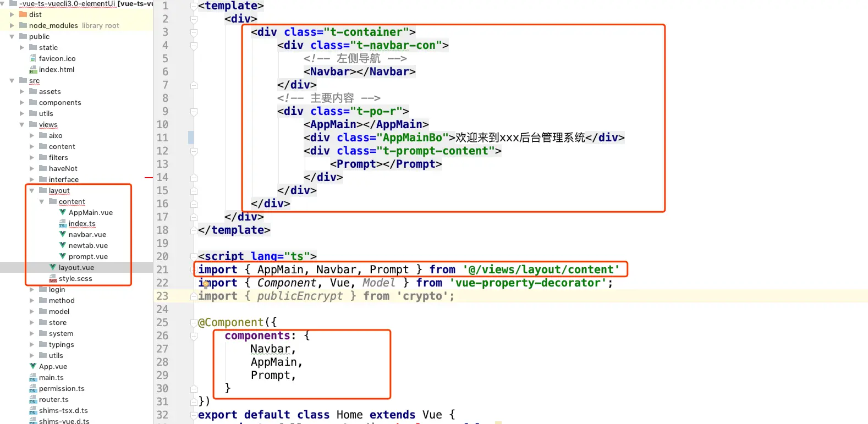Click the HTML file icon of index.html
This screenshot has height=424, width=868.
[33, 69]
